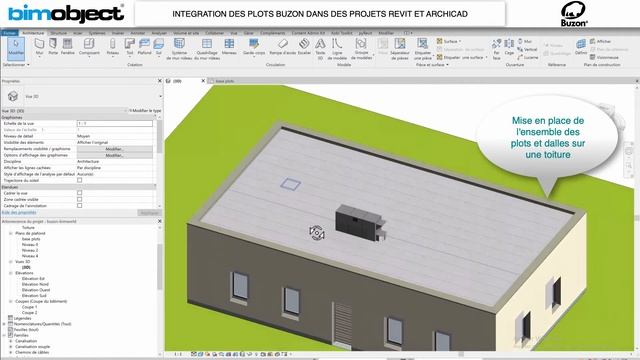This screenshot has width=640, height=360.
Task: Pick the Fenêtre window tool
Action: (68, 47)
